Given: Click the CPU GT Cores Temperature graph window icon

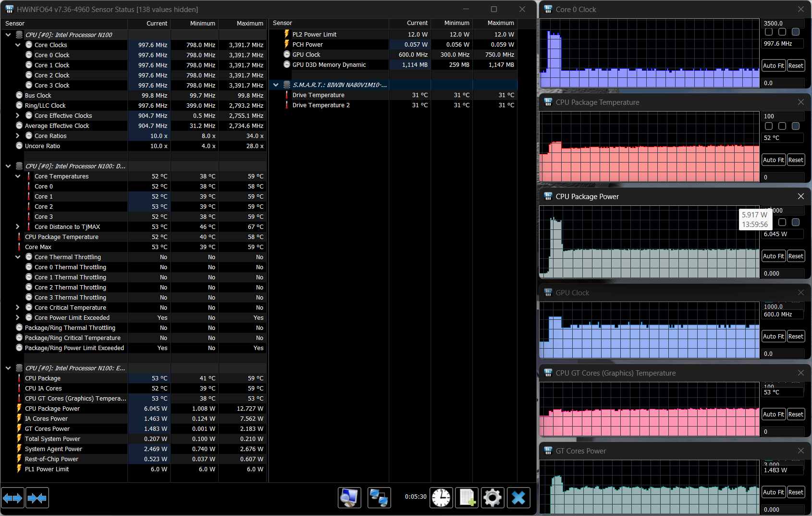Looking at the screenshot, I should (x=548, y=373).
